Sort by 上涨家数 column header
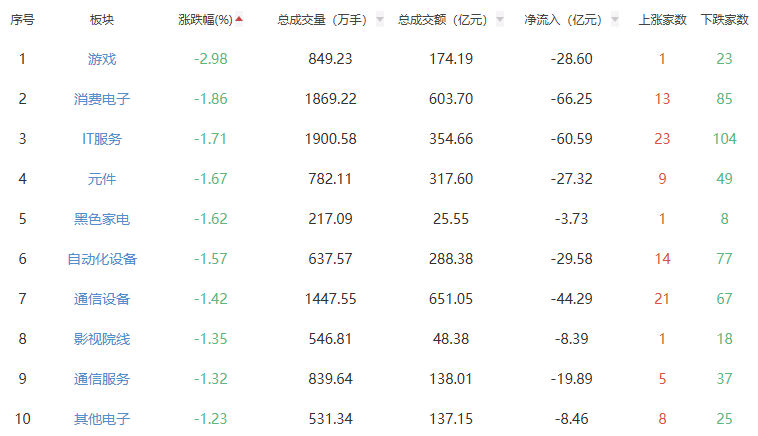The image size is (758, 436). (x=662, y=19)
